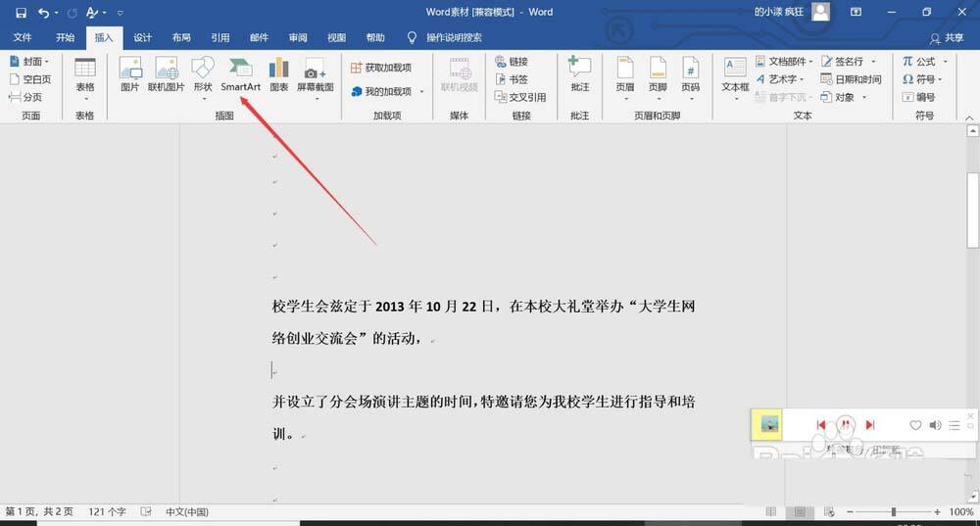Insert a SmartArt graphic
Screen dimensions: 980x526
click(241, 75)
